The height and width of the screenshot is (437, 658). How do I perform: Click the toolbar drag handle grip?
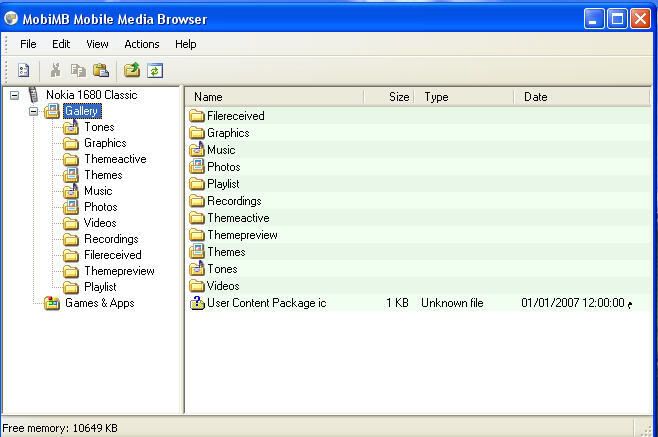click(6, 70)
